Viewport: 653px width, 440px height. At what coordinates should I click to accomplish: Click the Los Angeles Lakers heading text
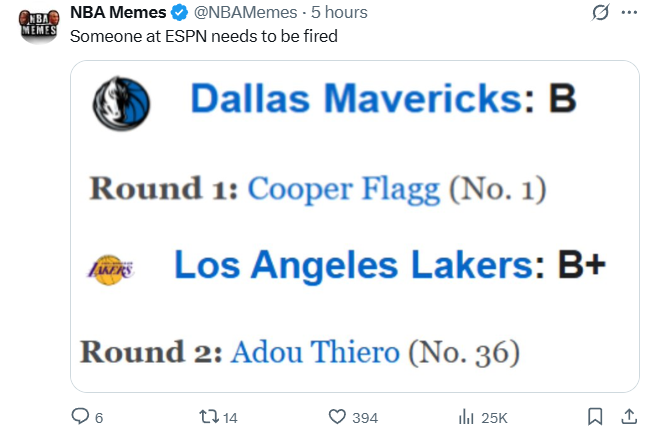pyautogui.click(x=352, y=265)
